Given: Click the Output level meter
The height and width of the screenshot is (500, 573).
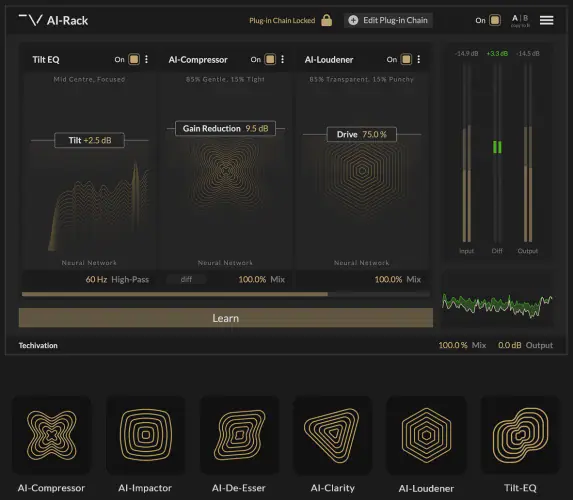Looking at the screenshot, I should pos(528,153).
